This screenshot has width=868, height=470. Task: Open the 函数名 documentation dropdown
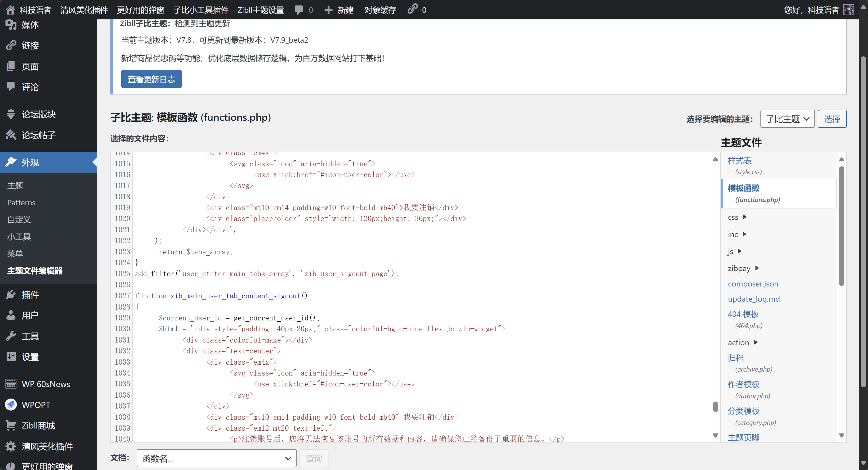[216, 458]
